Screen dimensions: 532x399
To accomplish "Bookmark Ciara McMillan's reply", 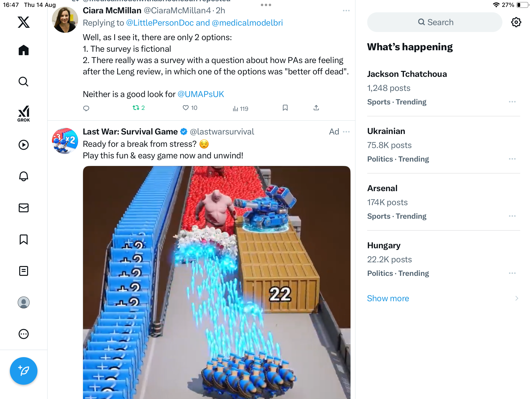I will pyautogui.click(x=285, y=108).
